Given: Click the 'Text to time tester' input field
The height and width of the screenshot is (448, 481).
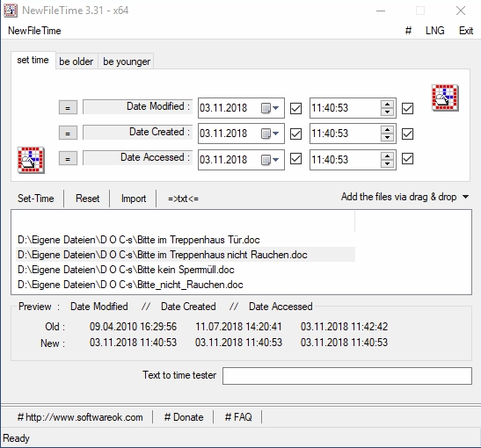Looking at the screenshot, I should click(x=347, y=376).
